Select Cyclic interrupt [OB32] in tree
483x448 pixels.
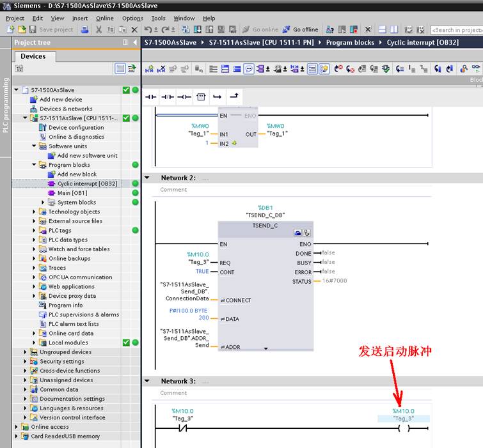tap(88, 183)
